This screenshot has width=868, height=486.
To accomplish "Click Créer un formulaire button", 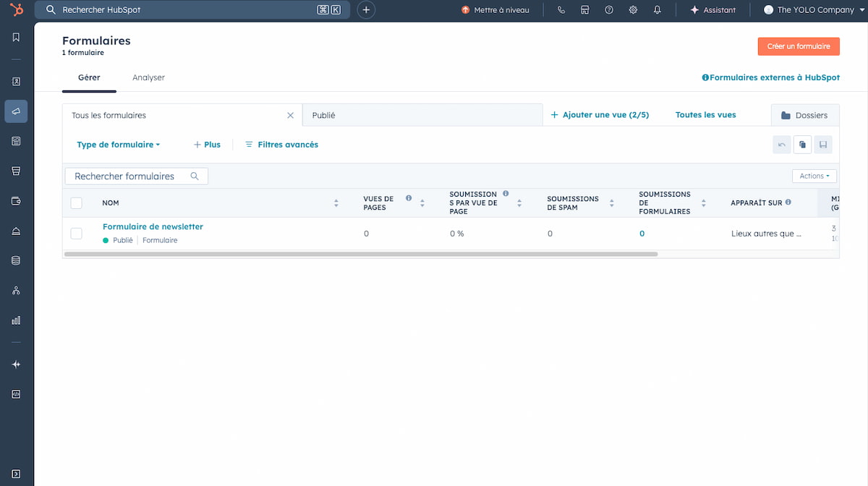I will tap(799, 46).
